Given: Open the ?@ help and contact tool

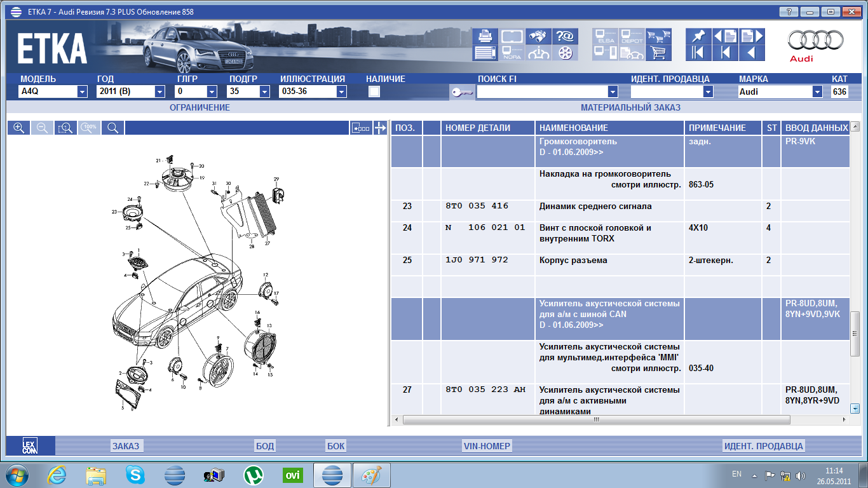Looking at the screenshot, I should click(x=564, y=37).
